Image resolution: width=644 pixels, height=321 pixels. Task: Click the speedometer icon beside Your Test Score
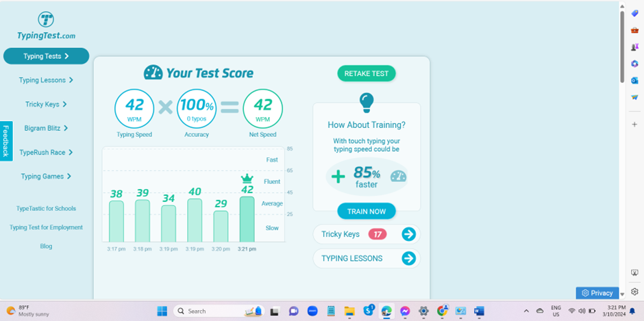pos(153,73)
